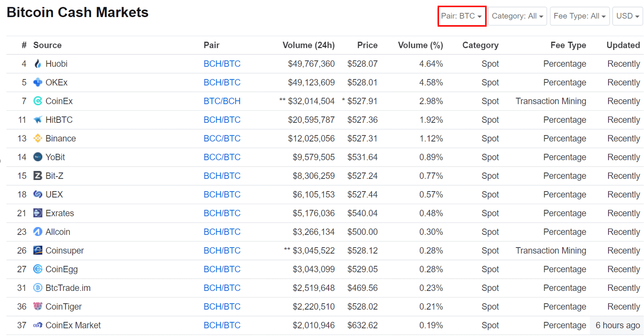Image resolution: width=644 pixels, height=336 pixels.
Task: Click the Bitcoin Cash Markets heading
Action: pos(77,12)
